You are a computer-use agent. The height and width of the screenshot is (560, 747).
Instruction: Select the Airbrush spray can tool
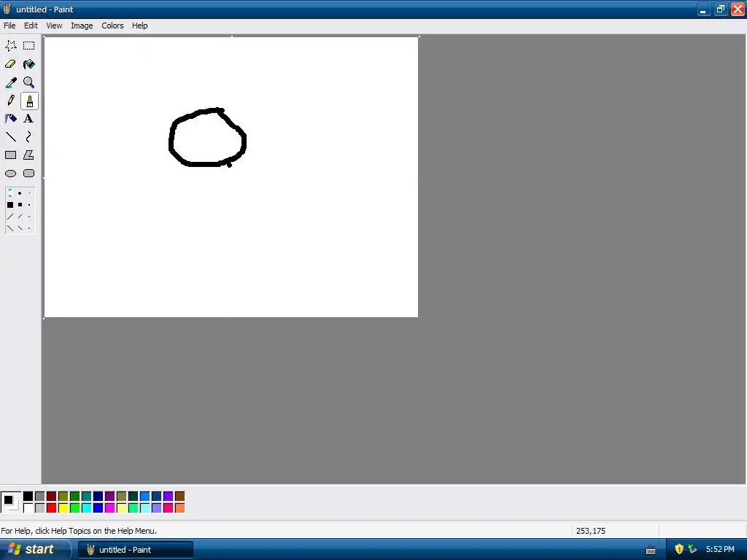point(10,119)
